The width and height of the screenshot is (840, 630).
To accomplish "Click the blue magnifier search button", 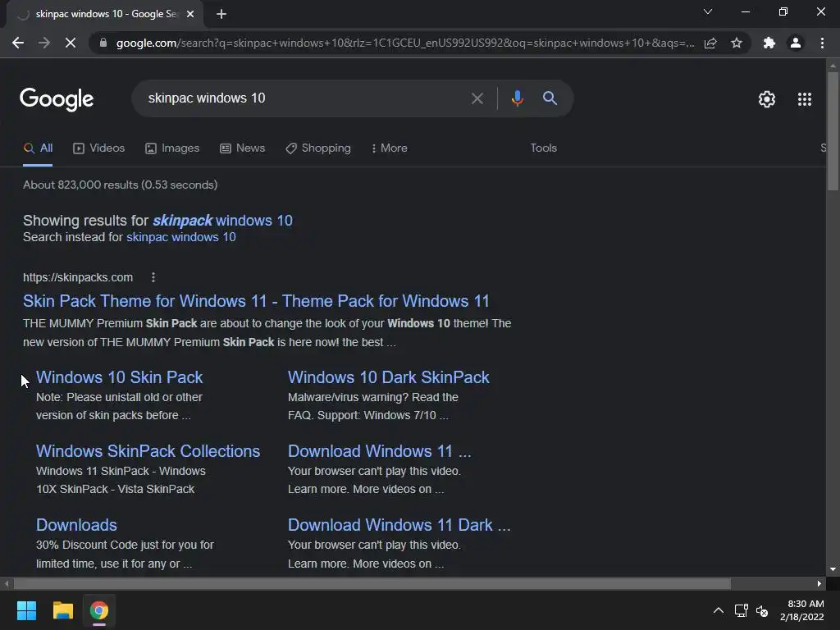I will [550, 98].
